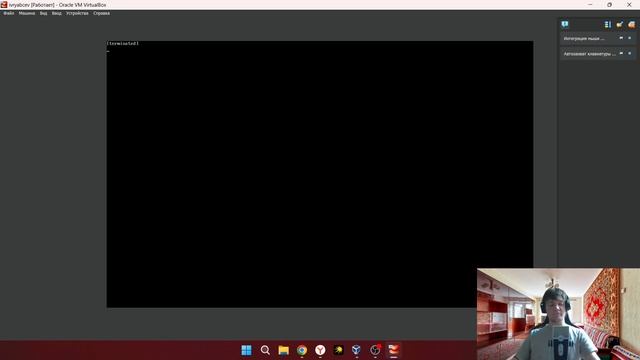Click the [terminated] text in console
The height and width of the screenshot is (360, 640).
(123, 43)
